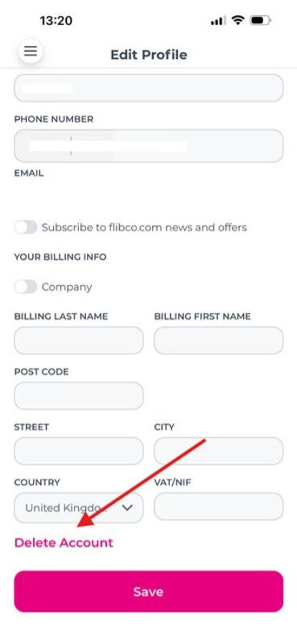Click into the City field
The width and height of the screenshot is (297, 644).
[x=219, y=451]
